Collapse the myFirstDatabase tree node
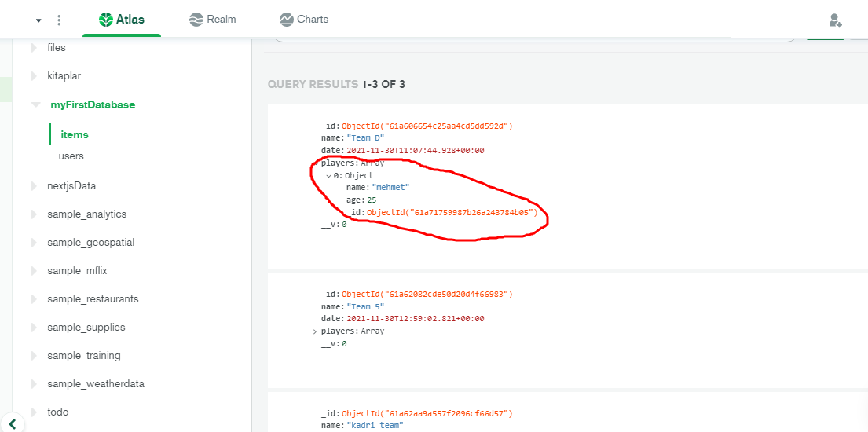 [x=35, y=104]
